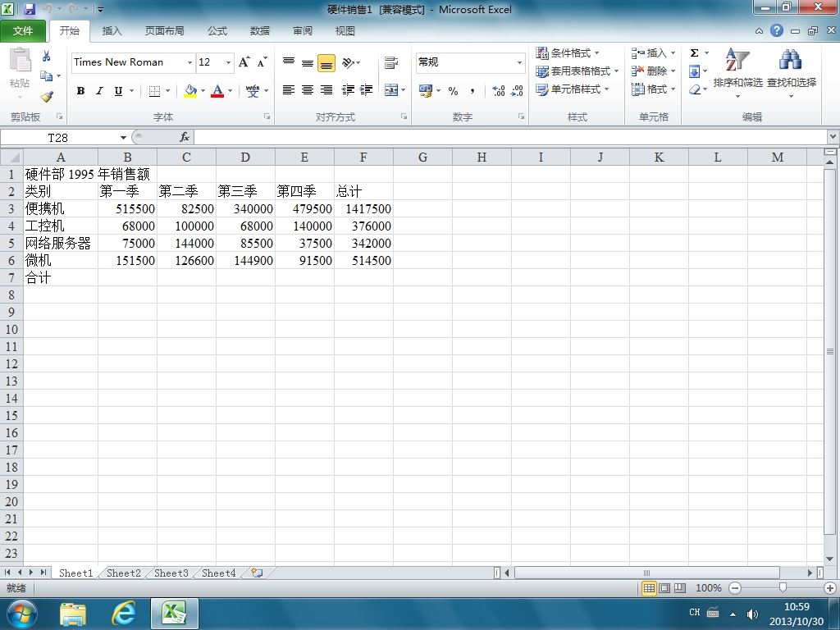This screenshot has height=630, width=840.
Task: Insert a new worksheet tab icon
Action: tap(257, 573)
